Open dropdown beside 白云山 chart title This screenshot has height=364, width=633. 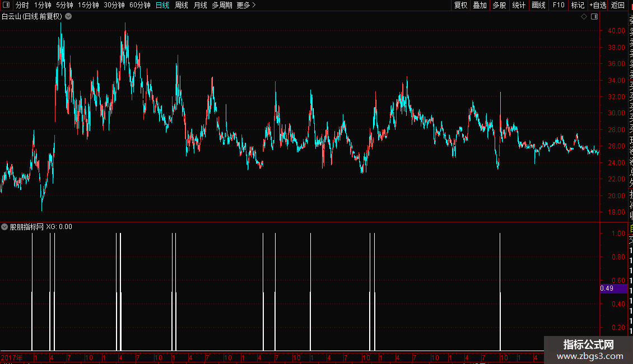[69, 17]
